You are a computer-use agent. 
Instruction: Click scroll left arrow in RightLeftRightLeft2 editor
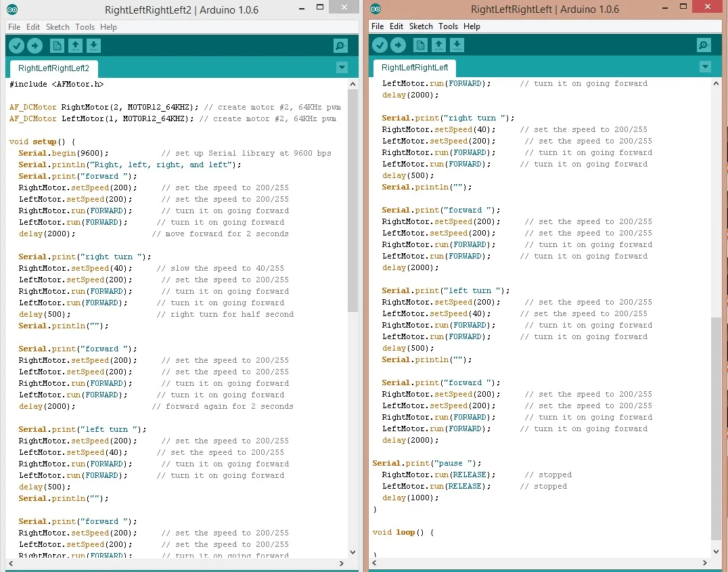11,563
